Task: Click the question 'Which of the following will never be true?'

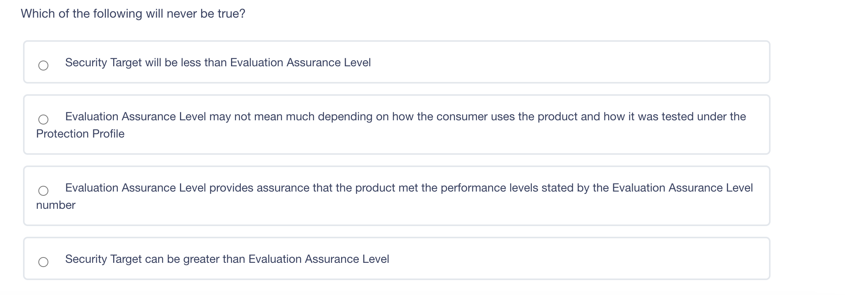Action: [x=133, y=14]
